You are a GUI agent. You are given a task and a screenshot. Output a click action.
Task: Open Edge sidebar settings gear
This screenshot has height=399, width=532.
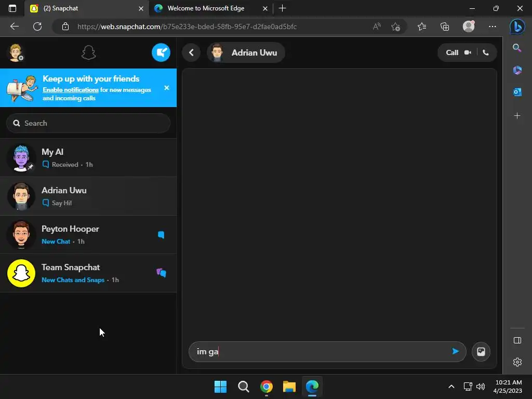tap(517, 362)
